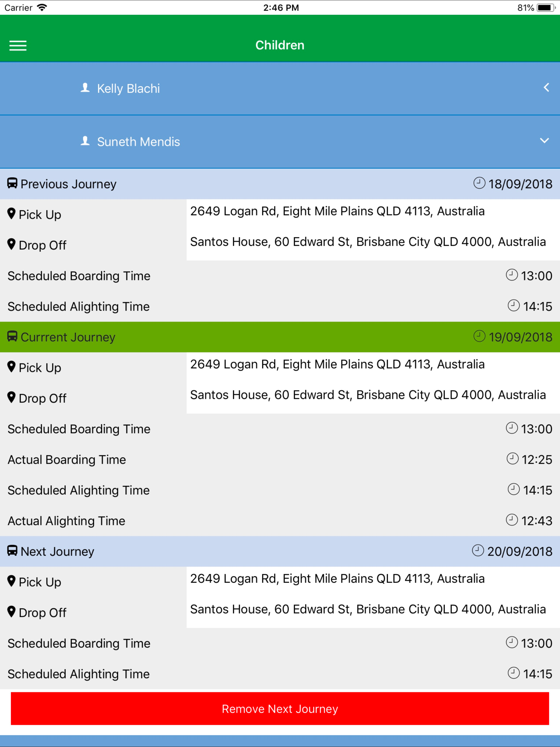Select the 18/09/2018 date

(520, 184)
